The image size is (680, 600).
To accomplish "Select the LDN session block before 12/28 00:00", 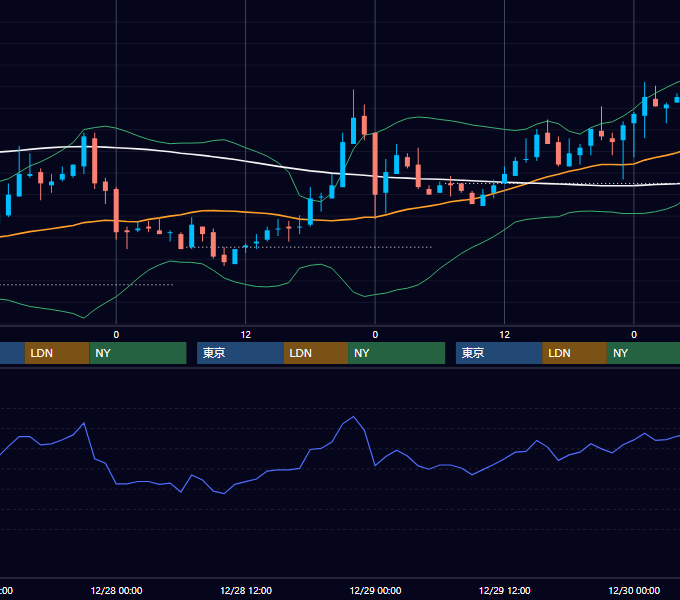I will click(57, 353).
